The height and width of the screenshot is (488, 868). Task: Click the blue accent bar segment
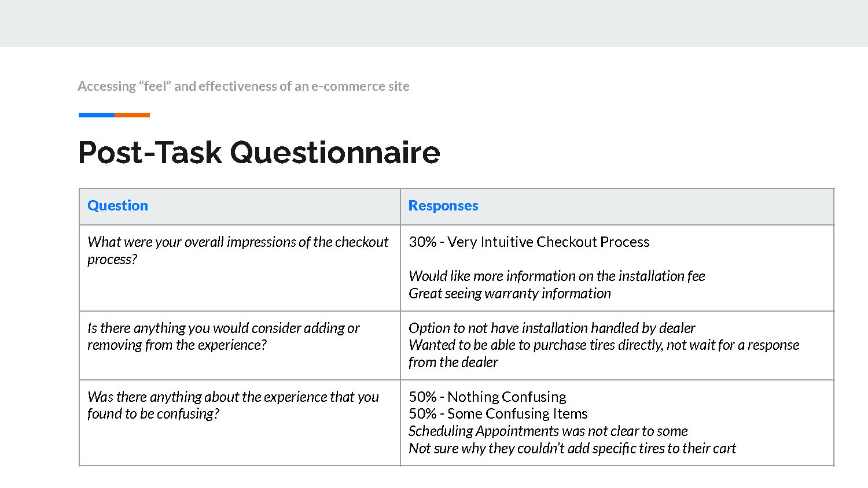96,115
